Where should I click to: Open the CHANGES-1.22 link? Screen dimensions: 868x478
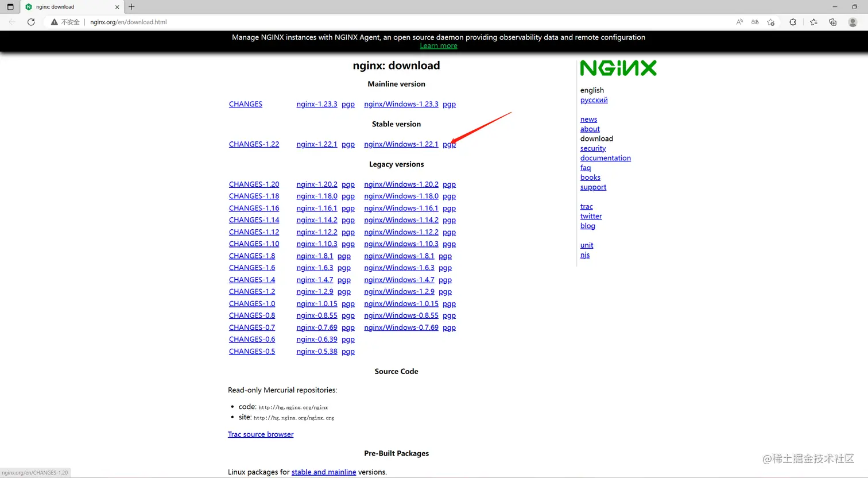tap(254, 144)
